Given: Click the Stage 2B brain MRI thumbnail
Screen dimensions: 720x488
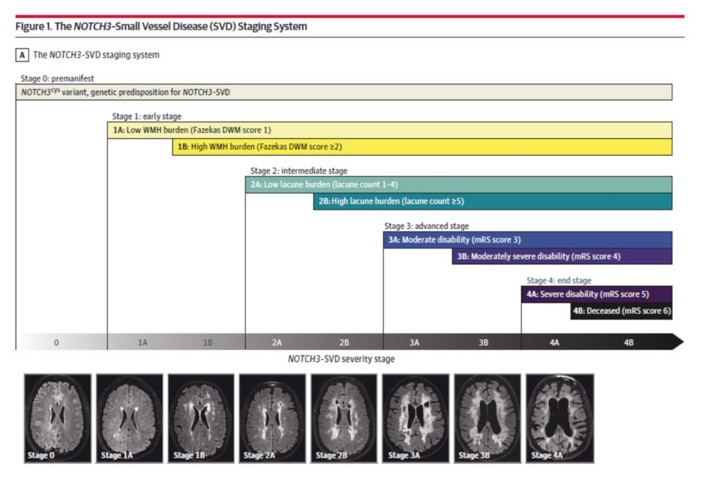Looking at the screenshot, I should pyautogui.click(x=344, y=418).
